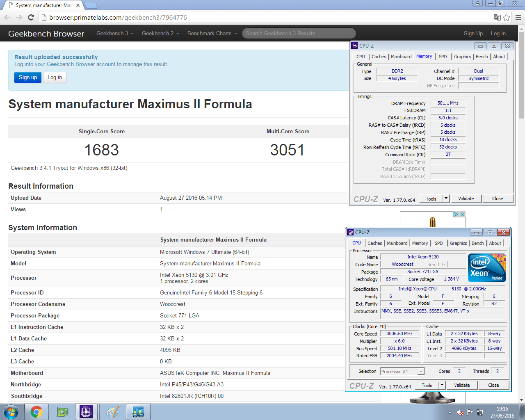This screenshot has width=525, height=420.
Task: Click Tools button in upper CPU-Z window
Action: (x=431, y=199)
